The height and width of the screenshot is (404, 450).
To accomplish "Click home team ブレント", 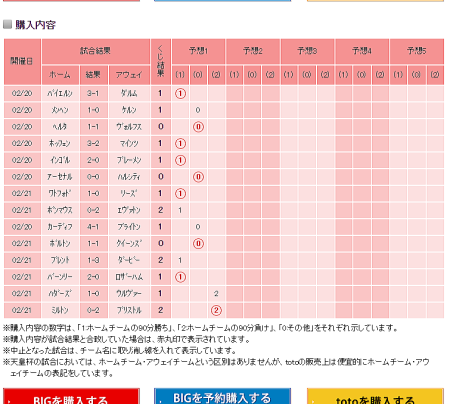I will coord(60,260).
